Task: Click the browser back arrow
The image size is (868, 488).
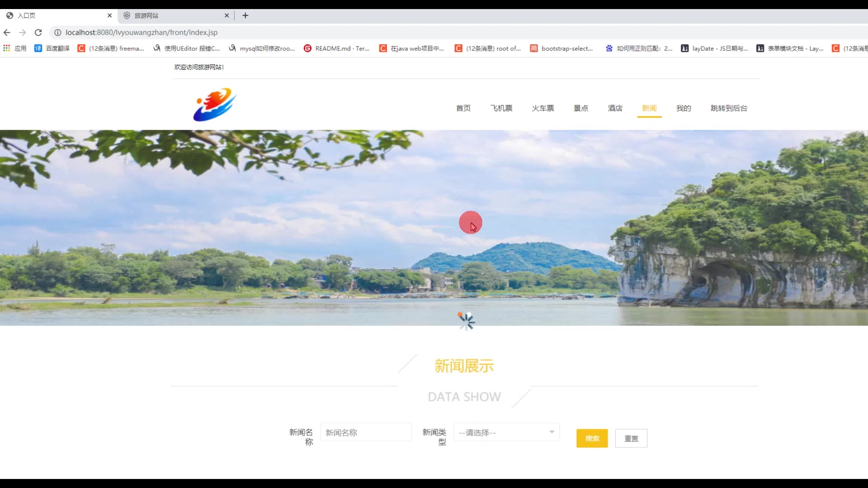Action: pyautogui.click(x=7, y=33)
